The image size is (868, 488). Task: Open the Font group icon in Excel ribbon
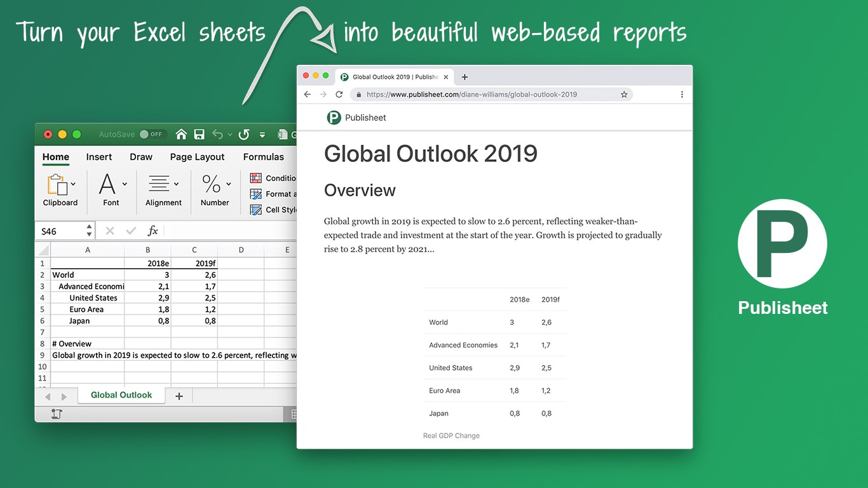[107, 184]
